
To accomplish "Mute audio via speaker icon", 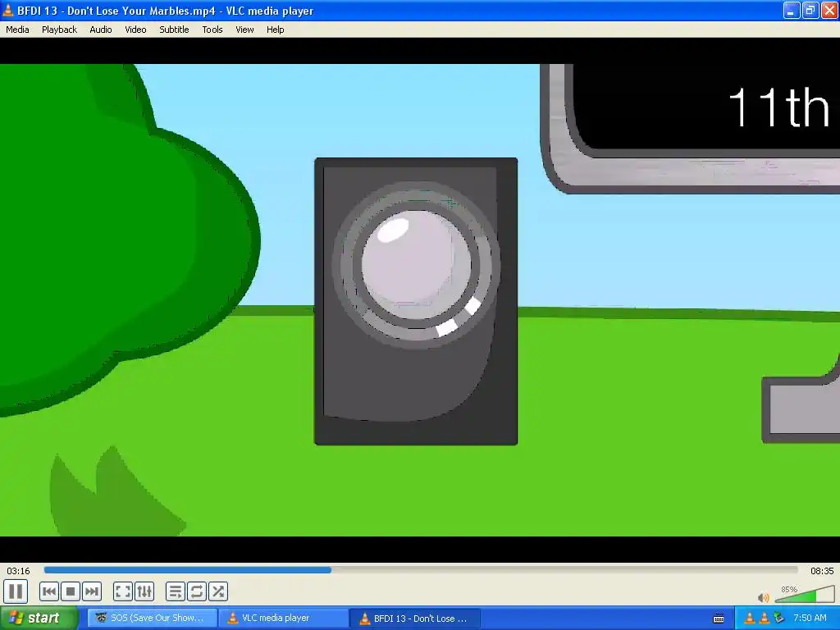I will [764, 597].
